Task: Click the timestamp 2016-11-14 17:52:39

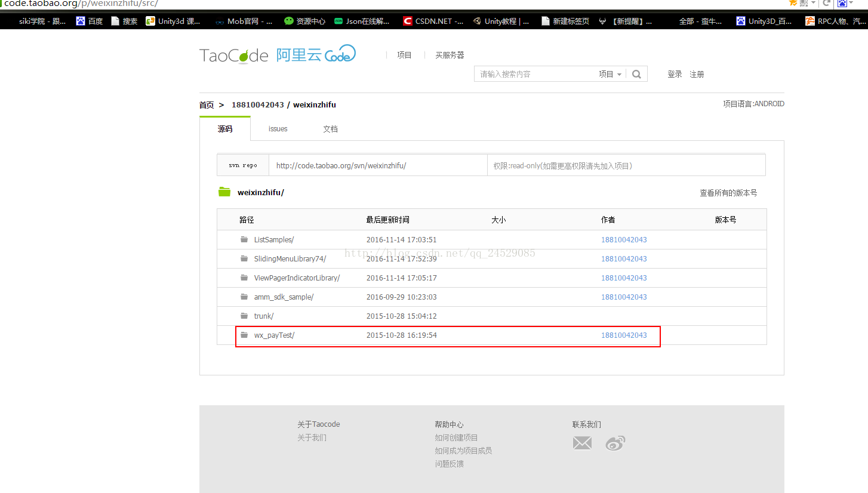Action: point(402,258)
